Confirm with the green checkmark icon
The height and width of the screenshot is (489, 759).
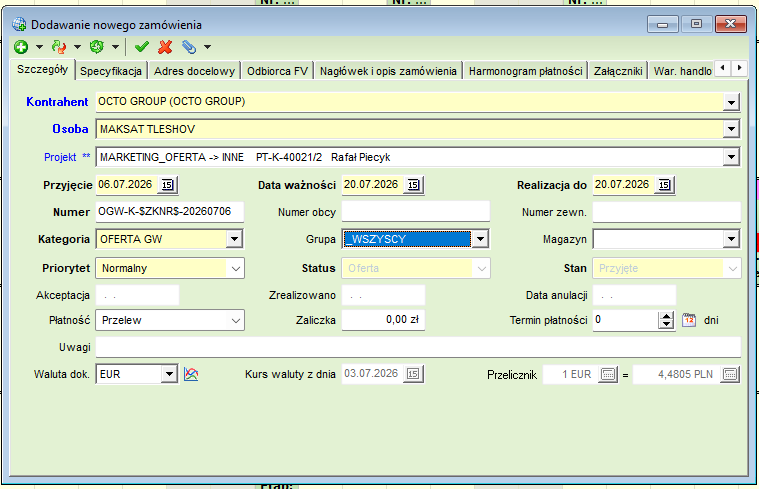pyautogui.click(x=142, y=47)
